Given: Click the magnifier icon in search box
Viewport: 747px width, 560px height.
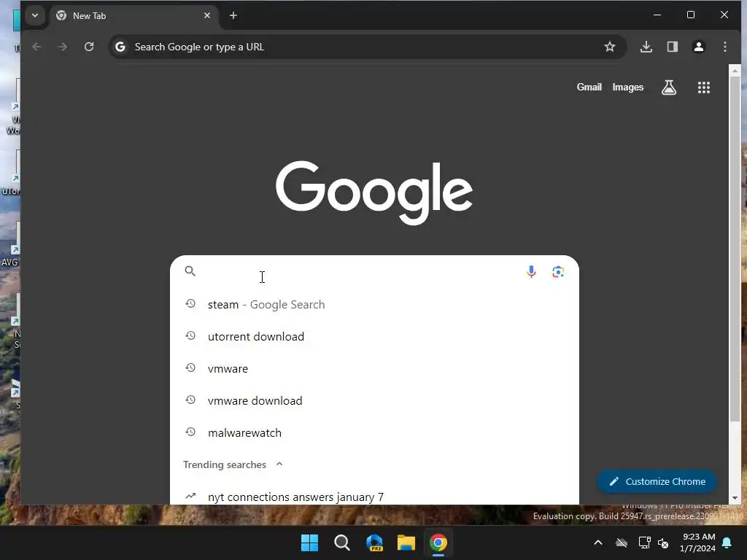Looking at the screenshot, I should 190,271.
